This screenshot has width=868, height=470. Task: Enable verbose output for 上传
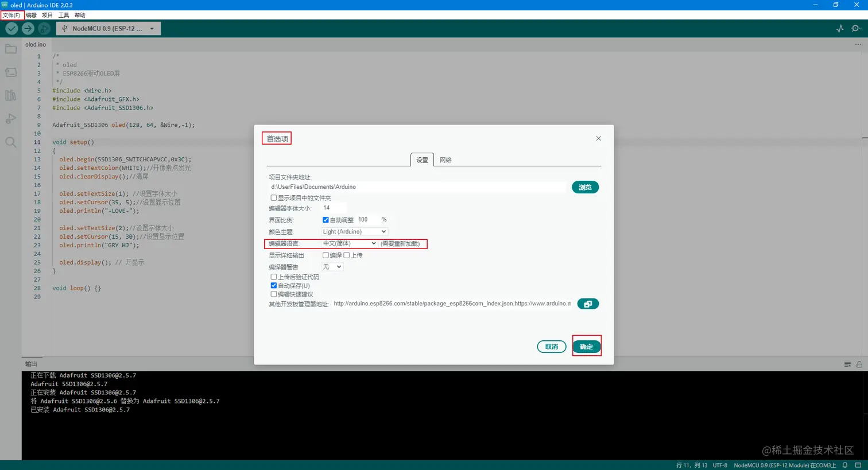[346, 255]
